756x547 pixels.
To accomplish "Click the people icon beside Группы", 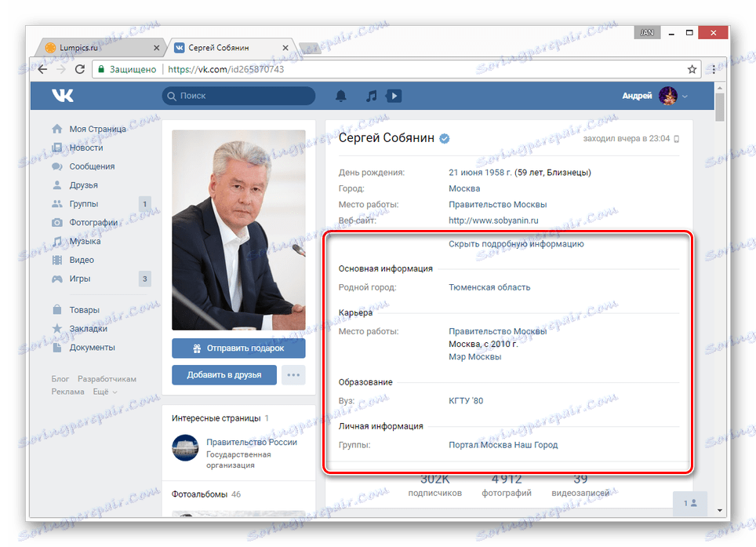I will [57, 203].
